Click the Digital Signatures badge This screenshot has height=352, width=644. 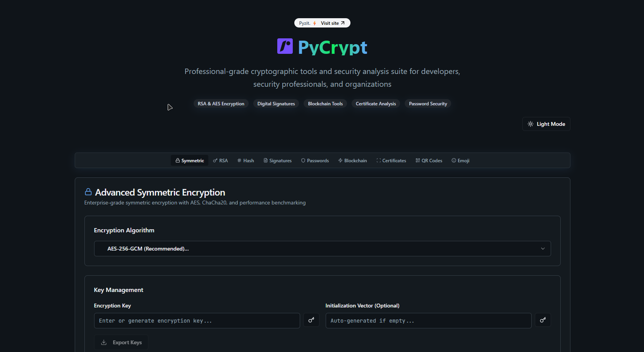point(276,104)
